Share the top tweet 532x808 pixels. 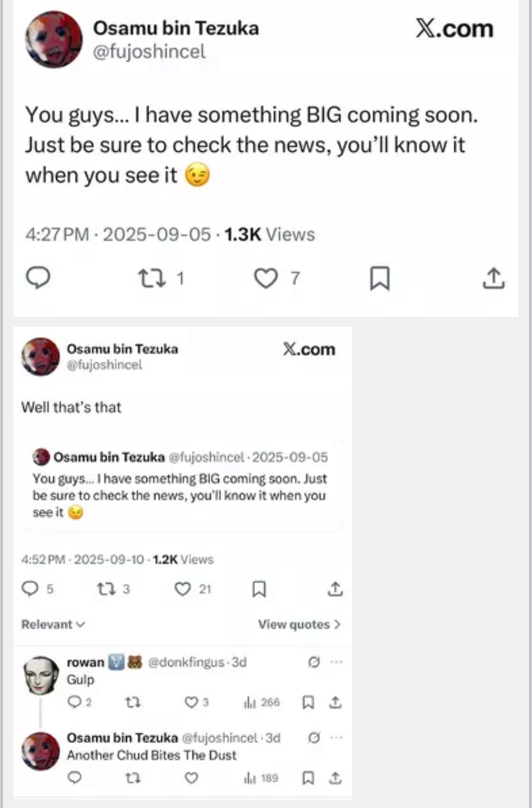(494, 278)
